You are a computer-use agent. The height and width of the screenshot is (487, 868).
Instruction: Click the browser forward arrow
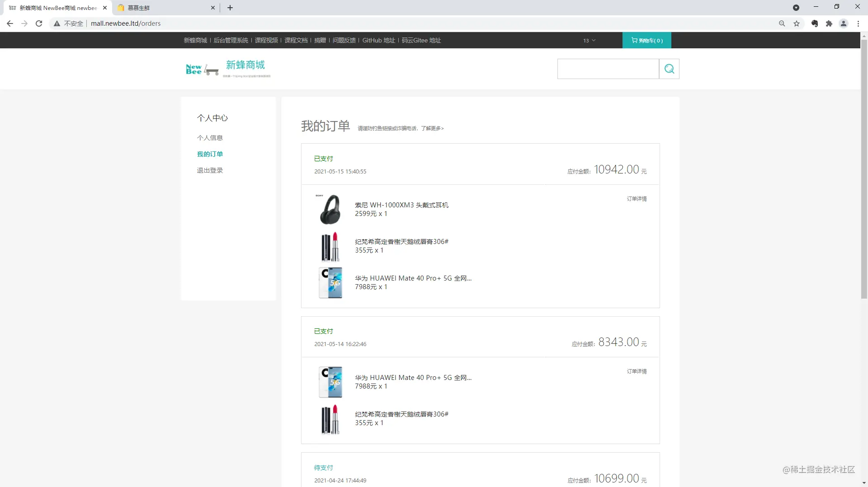click(x=24, y=23)
